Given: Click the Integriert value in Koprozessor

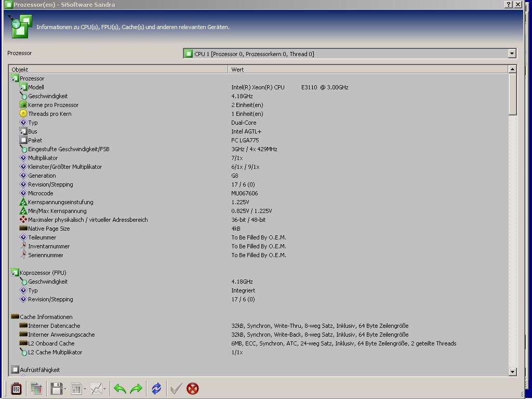Looking at the screenshot, I should (243, 290).
